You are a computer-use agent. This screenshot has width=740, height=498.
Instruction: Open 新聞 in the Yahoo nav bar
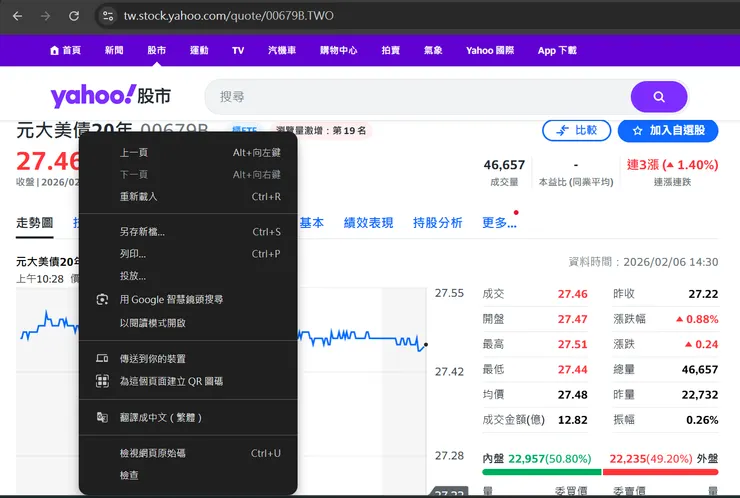click(x=114, y=51)
